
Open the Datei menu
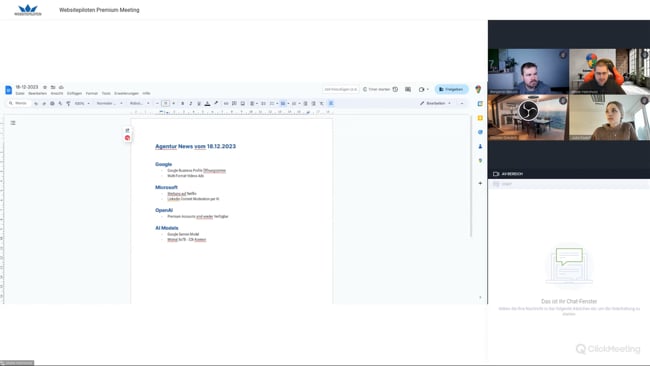click(x=20, y=94)
